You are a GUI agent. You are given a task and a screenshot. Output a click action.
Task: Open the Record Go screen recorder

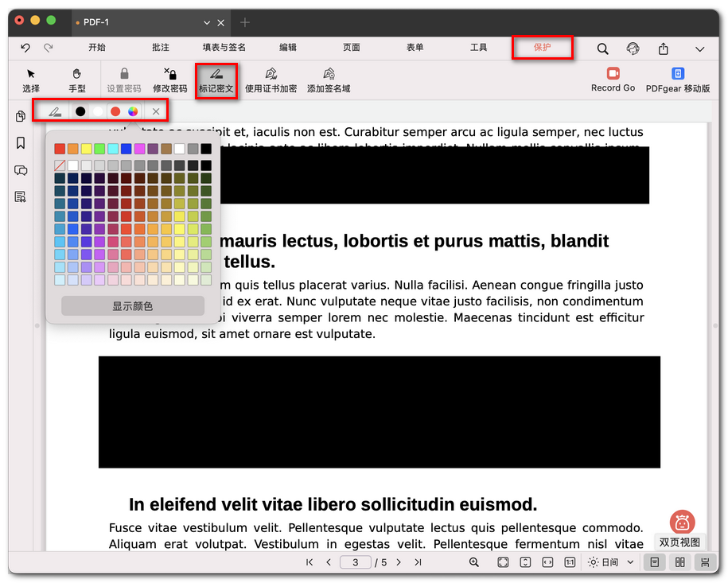[613, 79]
